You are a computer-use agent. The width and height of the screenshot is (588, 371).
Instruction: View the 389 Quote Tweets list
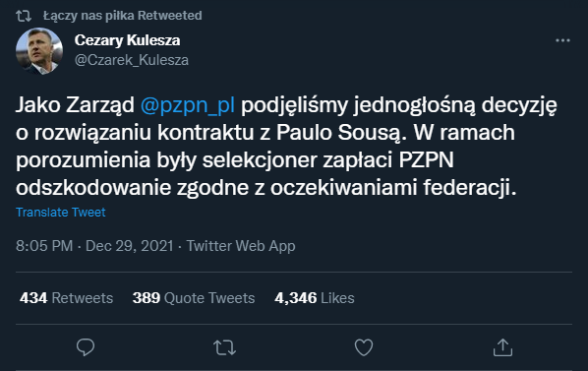[194, 298]
